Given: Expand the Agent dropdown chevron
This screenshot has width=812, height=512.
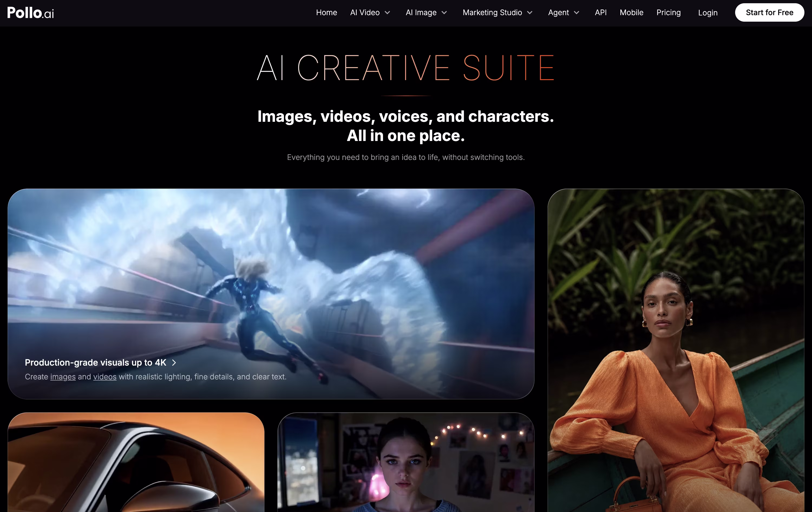Looking at the screenshot, I should coord(577,13).
